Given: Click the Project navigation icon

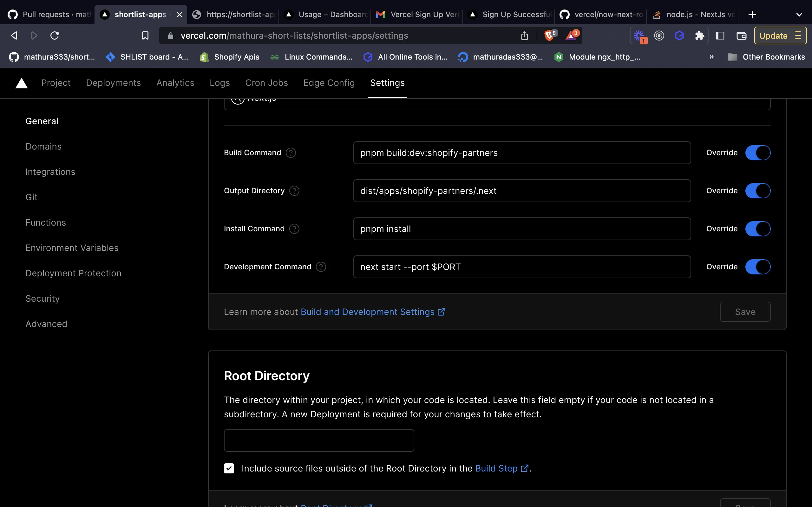Looking at the screenshot, I should (x=56, y=83).
